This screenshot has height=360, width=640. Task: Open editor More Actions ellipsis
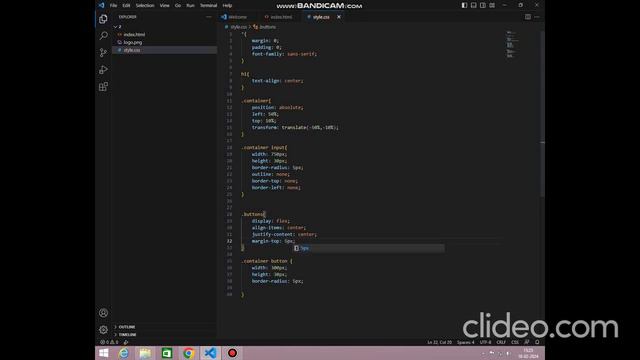[537, 17]
